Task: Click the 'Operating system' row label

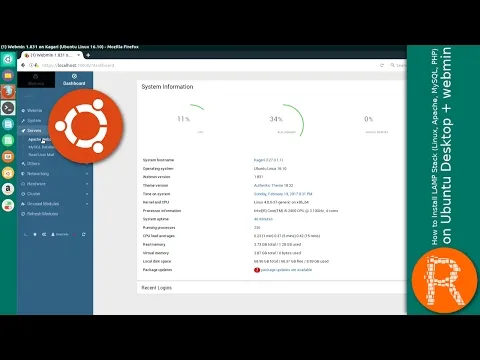Action: (158, 168)
